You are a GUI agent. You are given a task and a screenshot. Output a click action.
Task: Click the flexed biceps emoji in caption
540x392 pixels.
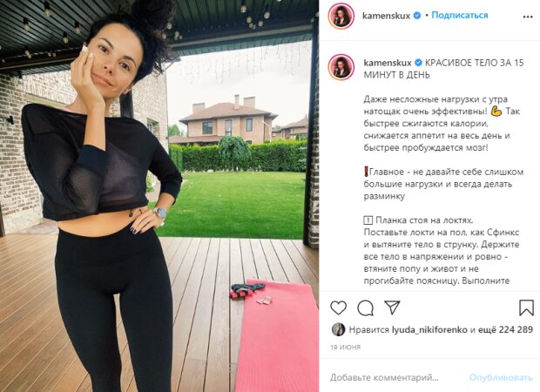click(x=496, y=112)
